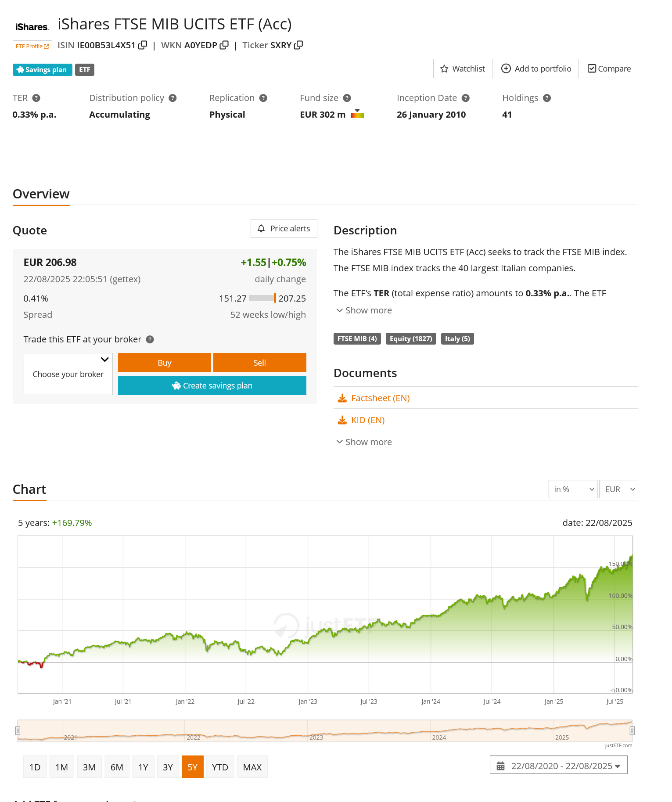
Task: Open Inception Date help icon
Action: point(466,98)
